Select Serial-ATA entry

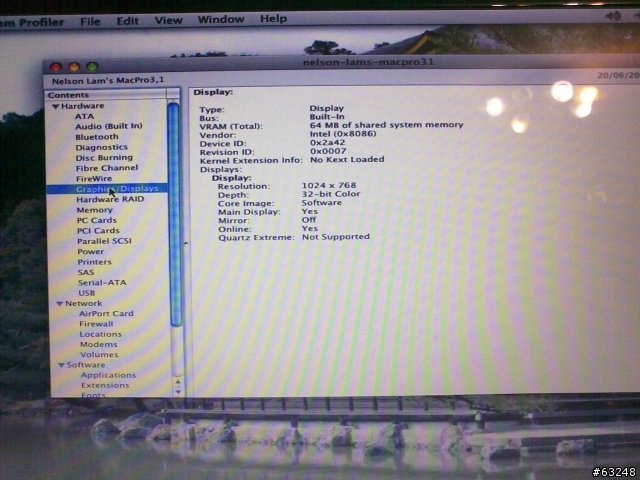pos(102,282)
